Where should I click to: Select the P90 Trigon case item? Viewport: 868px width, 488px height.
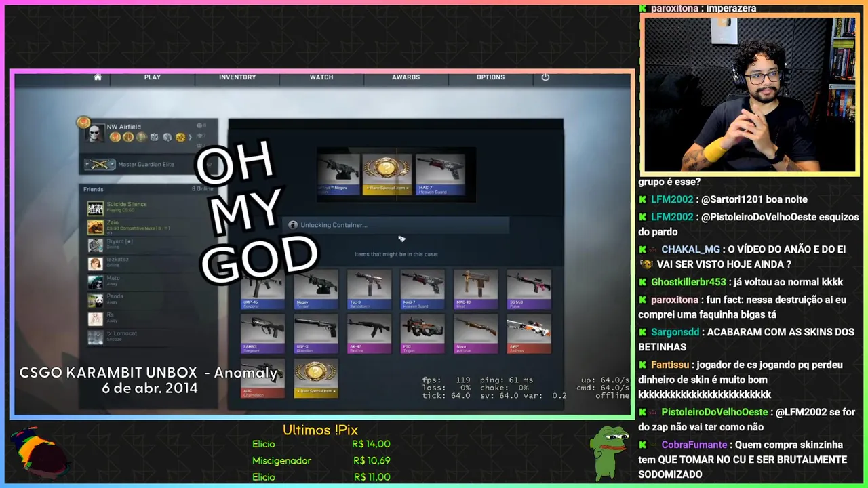click(x=422, y=333)
